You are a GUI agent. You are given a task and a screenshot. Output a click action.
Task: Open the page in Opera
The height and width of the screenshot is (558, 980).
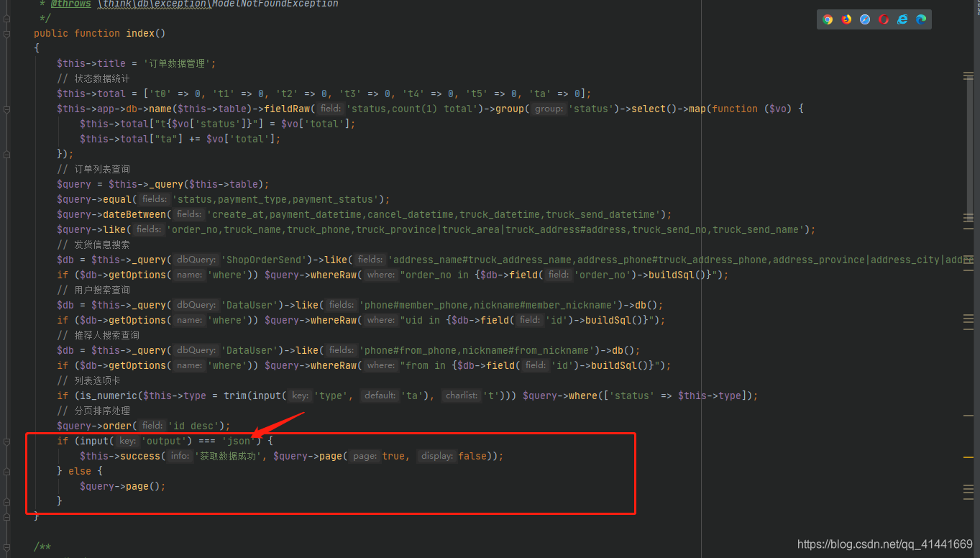point(883,19)
